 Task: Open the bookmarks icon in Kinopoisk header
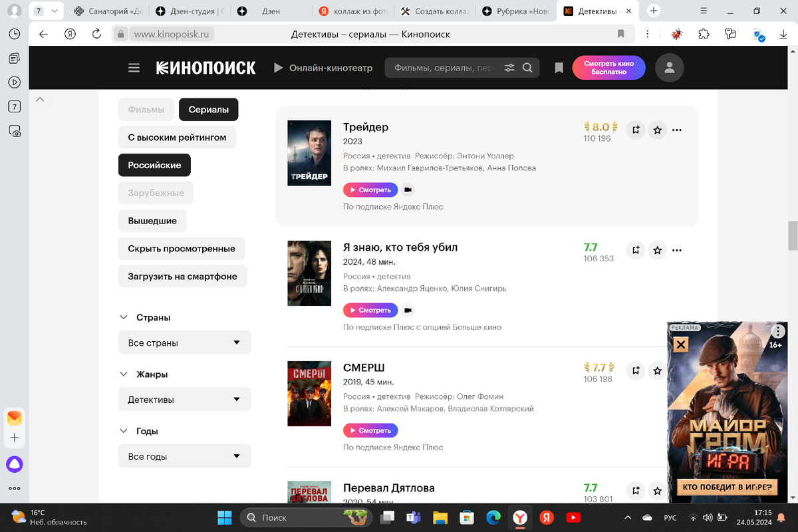(559, 68)
